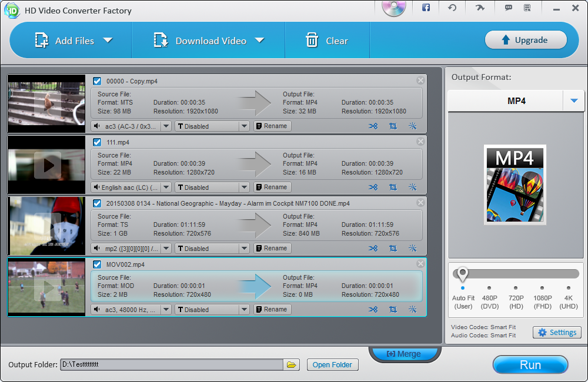Uncheck the MOV002.mp4 checkbox
This screenshot has height=382, width=588.
click(x=97, y=264)
